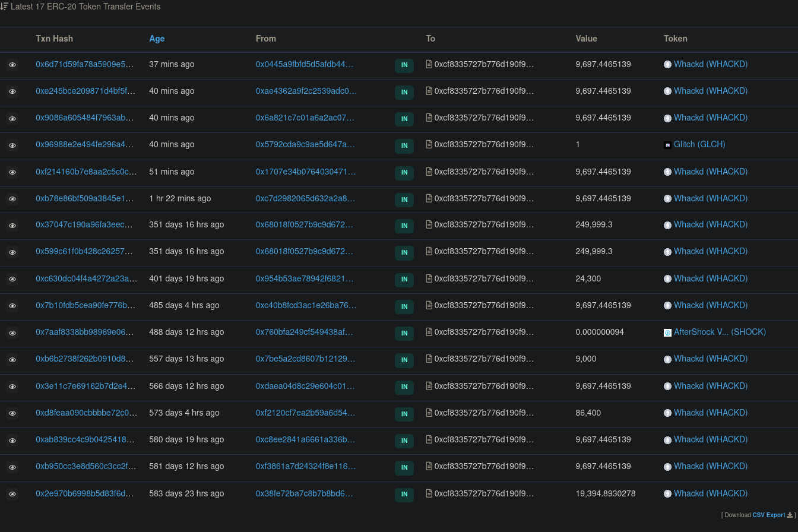Click the age 51 mins ago
Viewport: 798px width, 532px height.
click(172, 172)
